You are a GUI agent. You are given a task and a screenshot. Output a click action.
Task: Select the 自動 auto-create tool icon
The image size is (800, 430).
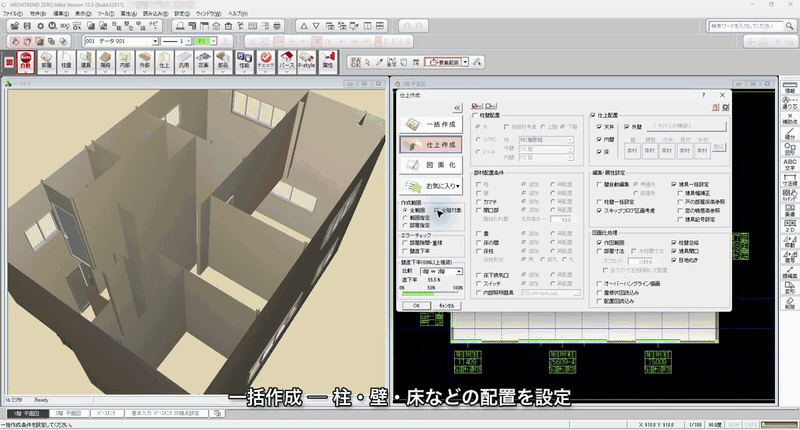pyautogui.click(x=26, y=61)
